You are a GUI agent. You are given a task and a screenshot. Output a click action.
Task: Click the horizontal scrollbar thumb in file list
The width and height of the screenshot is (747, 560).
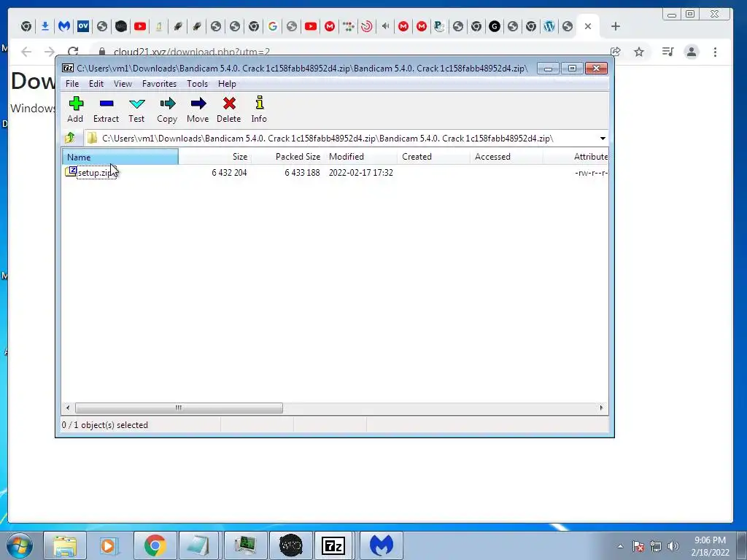[179, 408]
